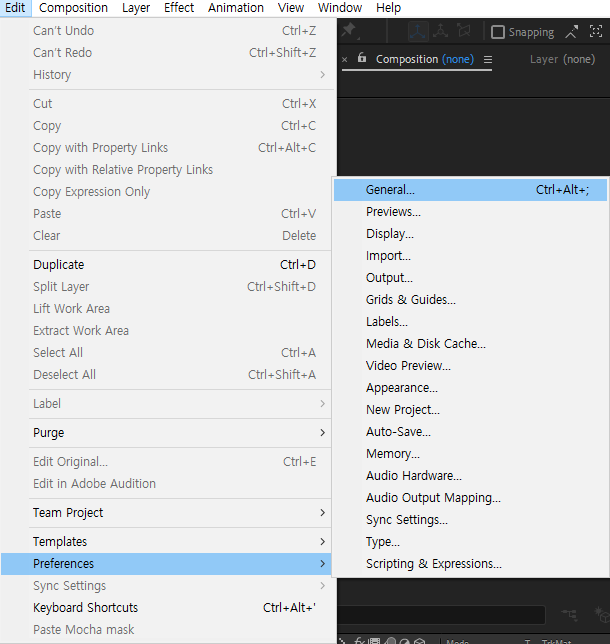
Task: Open Display... preferences
Action: click(470, 234)
